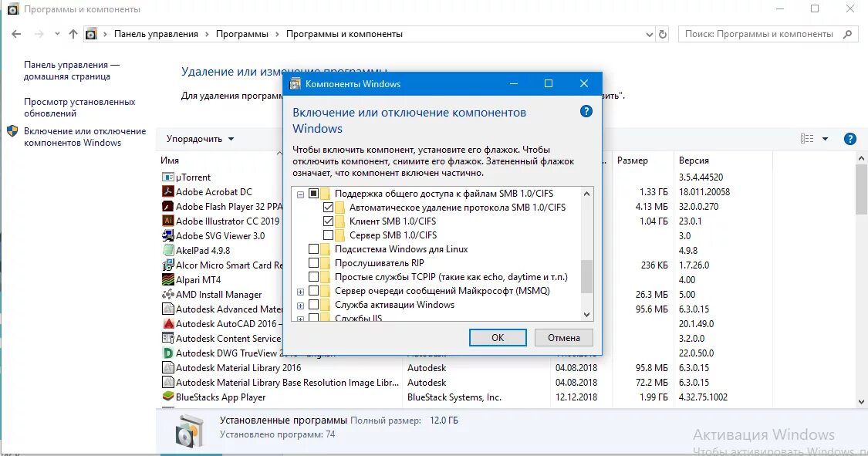This screenshot has height=456, width=868.
Task: Click the Control Panel icon in address bar
Action: click(91, 34)
